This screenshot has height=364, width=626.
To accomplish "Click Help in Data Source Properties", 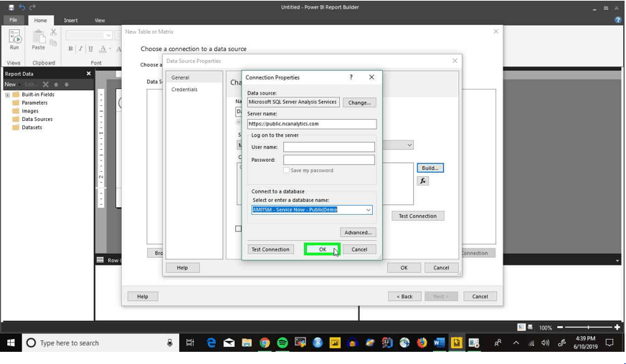I will [182, 268].
